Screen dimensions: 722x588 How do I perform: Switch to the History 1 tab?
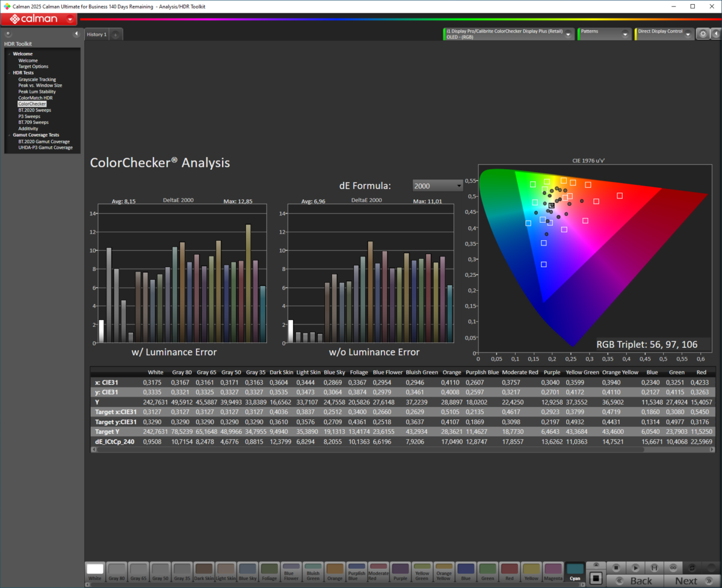click(x=97, y=35)
